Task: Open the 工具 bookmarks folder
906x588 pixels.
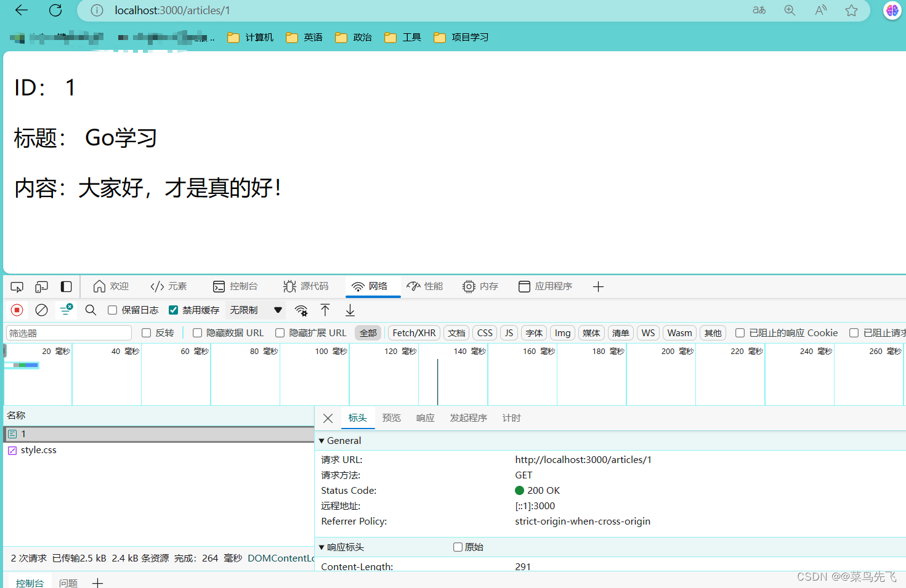Action: [403, 38]
